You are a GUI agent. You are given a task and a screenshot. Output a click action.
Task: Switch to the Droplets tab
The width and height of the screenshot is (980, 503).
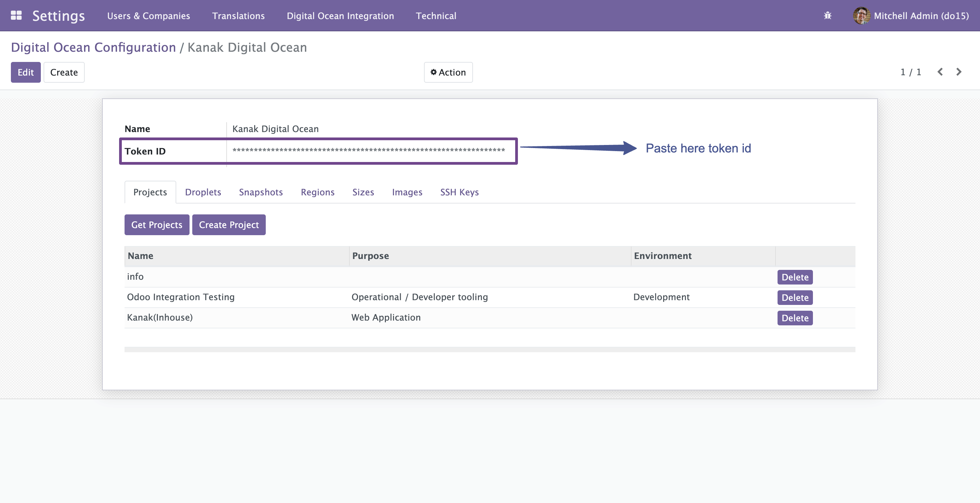coord(203,192)
